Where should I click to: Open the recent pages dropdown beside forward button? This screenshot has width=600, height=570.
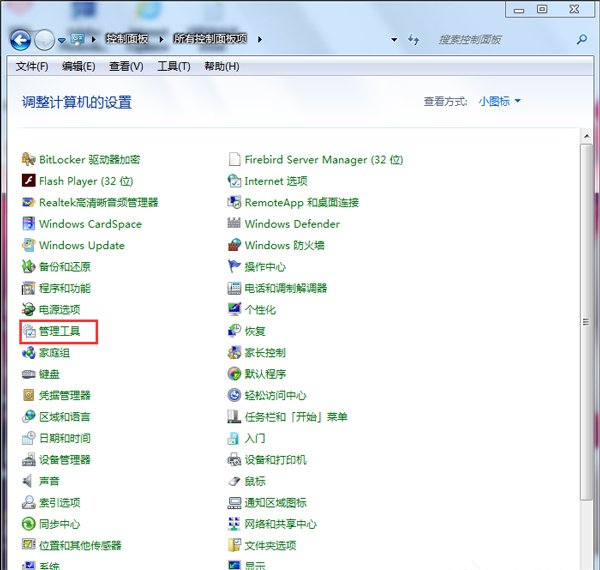[x=62, y=40]
